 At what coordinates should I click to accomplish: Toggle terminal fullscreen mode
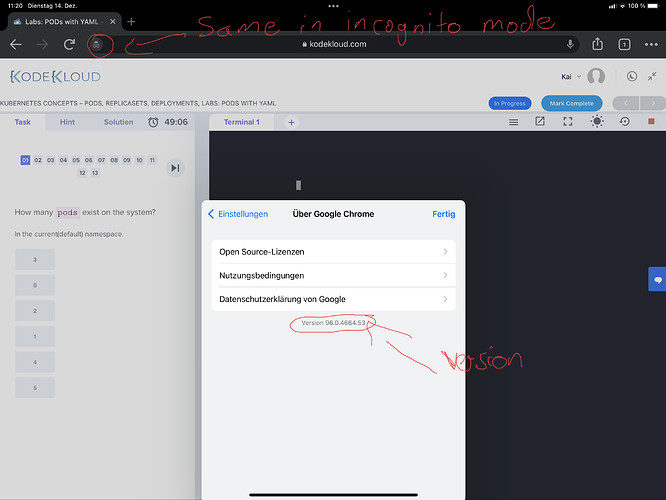pos(568,121)
